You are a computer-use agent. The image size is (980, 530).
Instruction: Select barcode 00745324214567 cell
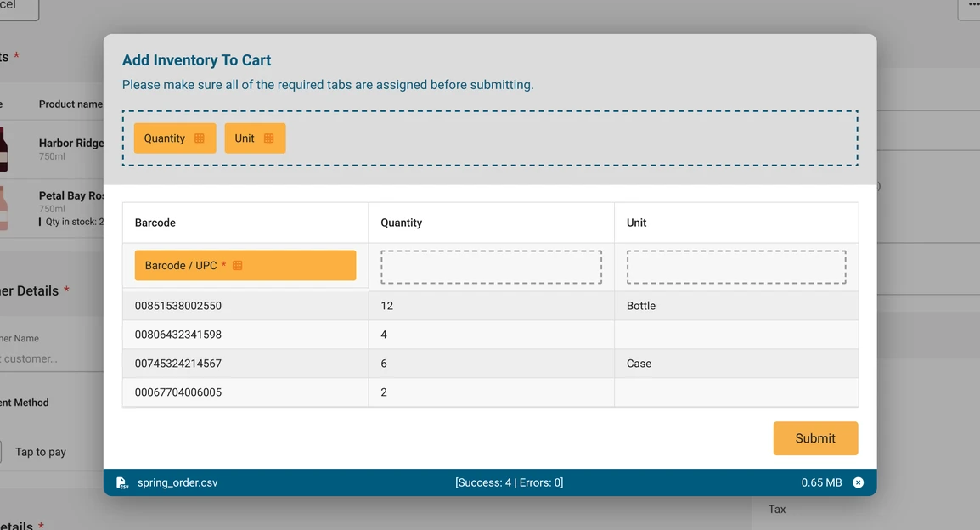245,364
